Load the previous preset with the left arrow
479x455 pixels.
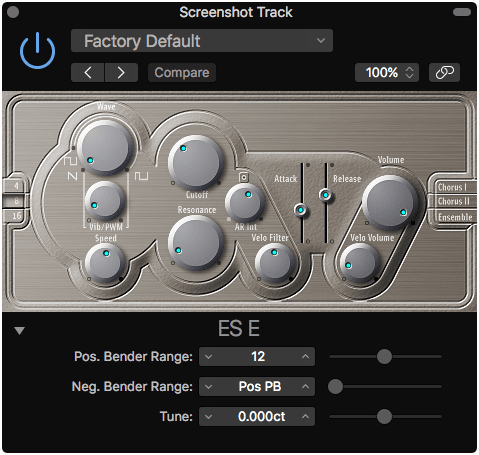pos(88,72)
